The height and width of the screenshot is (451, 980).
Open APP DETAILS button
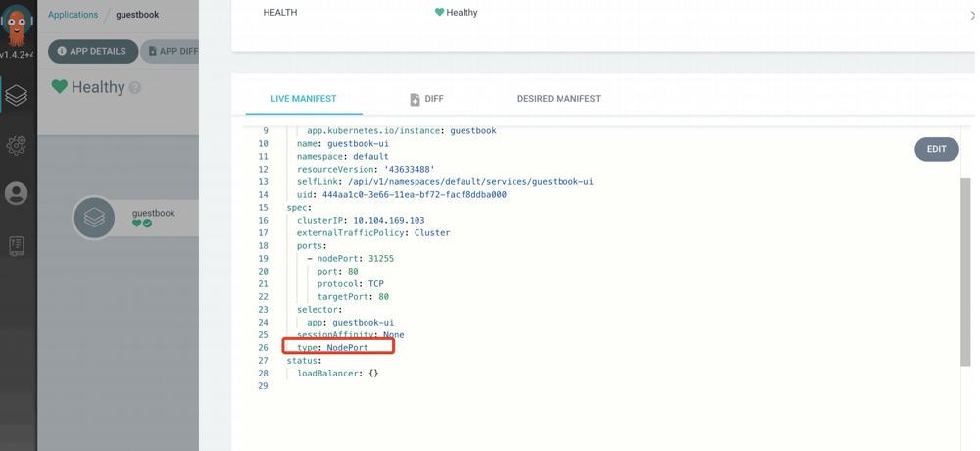(x=93, y=51)
